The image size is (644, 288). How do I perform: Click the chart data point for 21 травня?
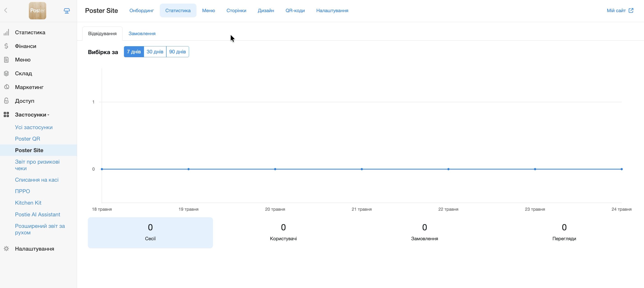(x=362, y=169)
